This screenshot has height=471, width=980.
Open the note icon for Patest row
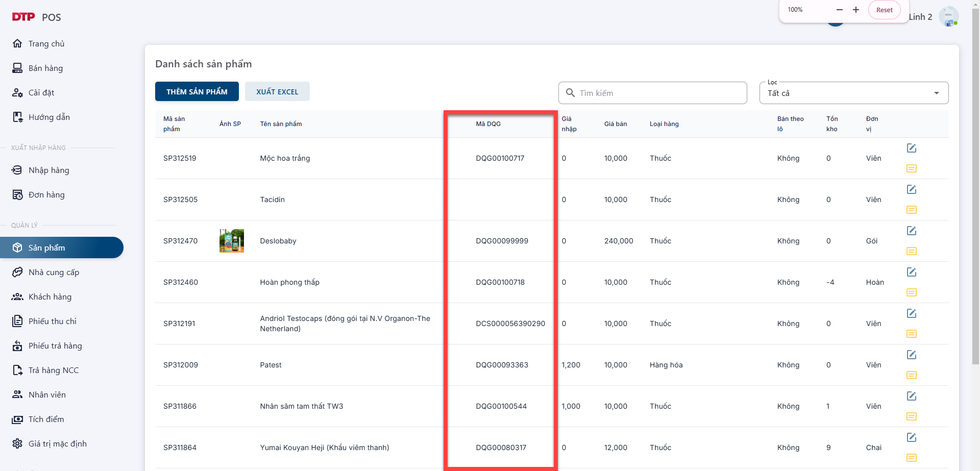911,375
